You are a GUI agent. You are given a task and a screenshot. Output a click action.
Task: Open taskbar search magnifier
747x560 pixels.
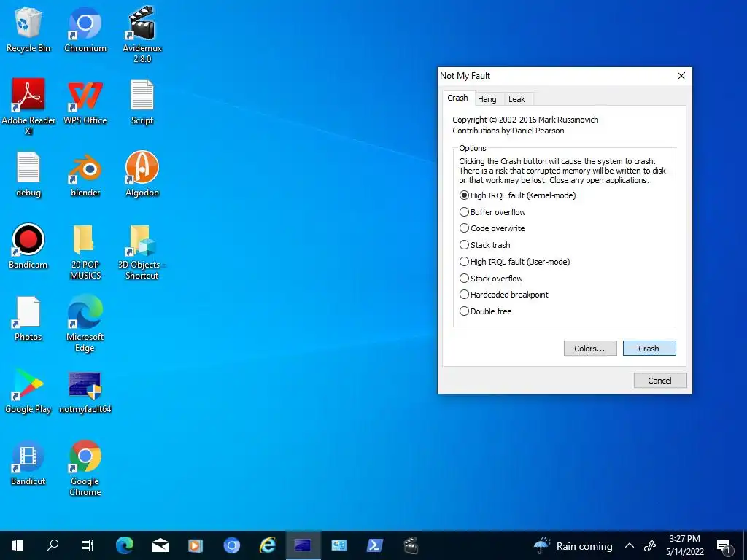point(53,545)
